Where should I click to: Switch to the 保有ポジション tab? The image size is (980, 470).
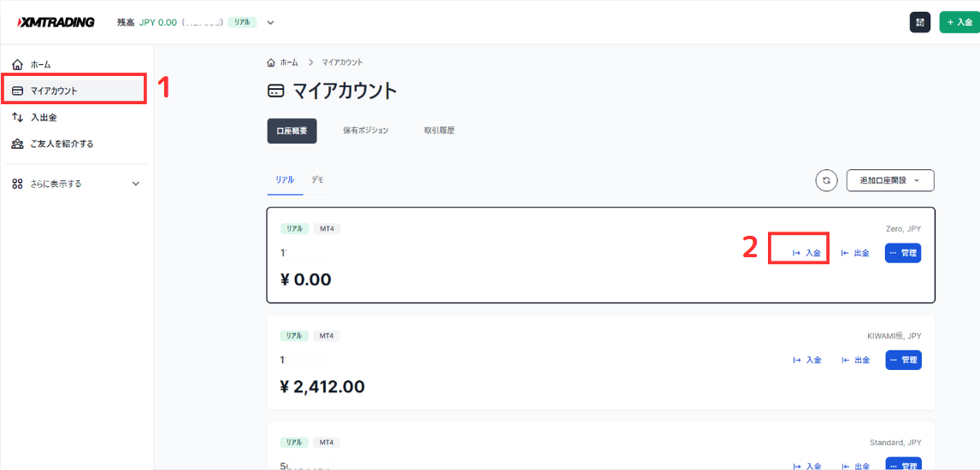366,131
